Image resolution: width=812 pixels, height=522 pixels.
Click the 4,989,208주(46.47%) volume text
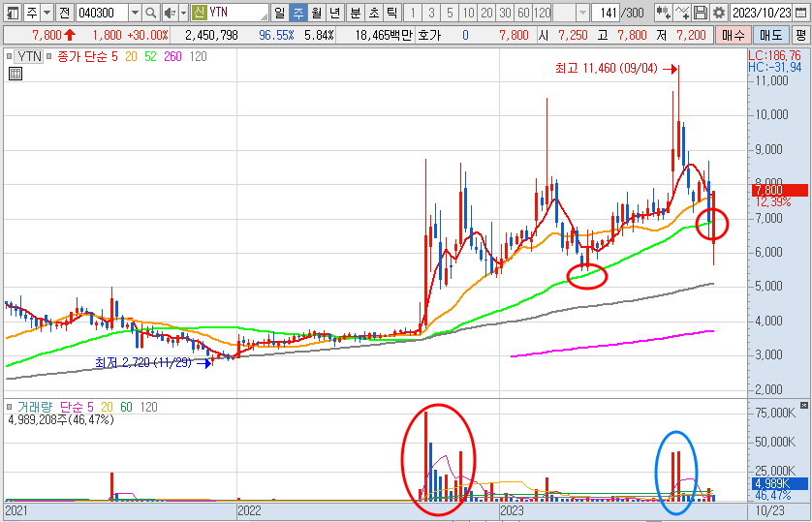[x=61, y=419]
